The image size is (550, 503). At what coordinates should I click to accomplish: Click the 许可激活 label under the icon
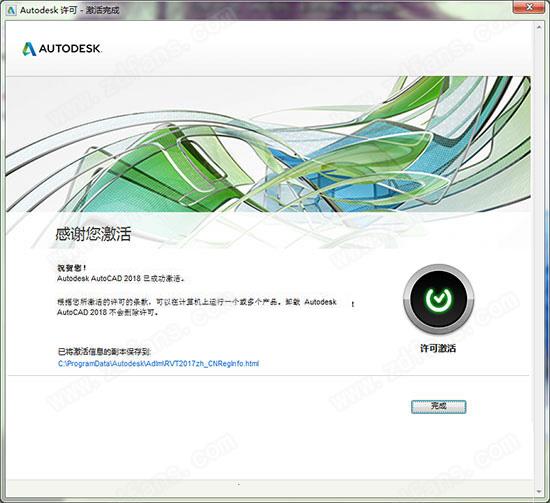point(438,348)
